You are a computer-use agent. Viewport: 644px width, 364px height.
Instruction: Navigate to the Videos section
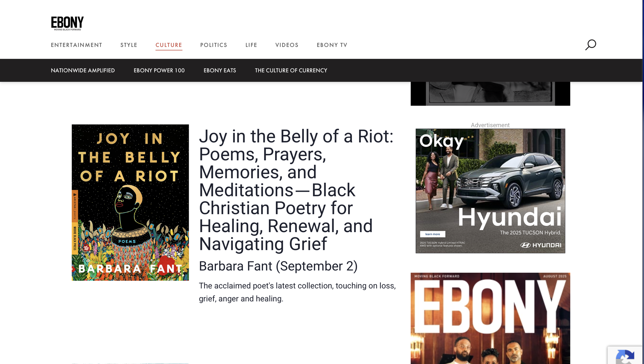(x=287, y=45)
